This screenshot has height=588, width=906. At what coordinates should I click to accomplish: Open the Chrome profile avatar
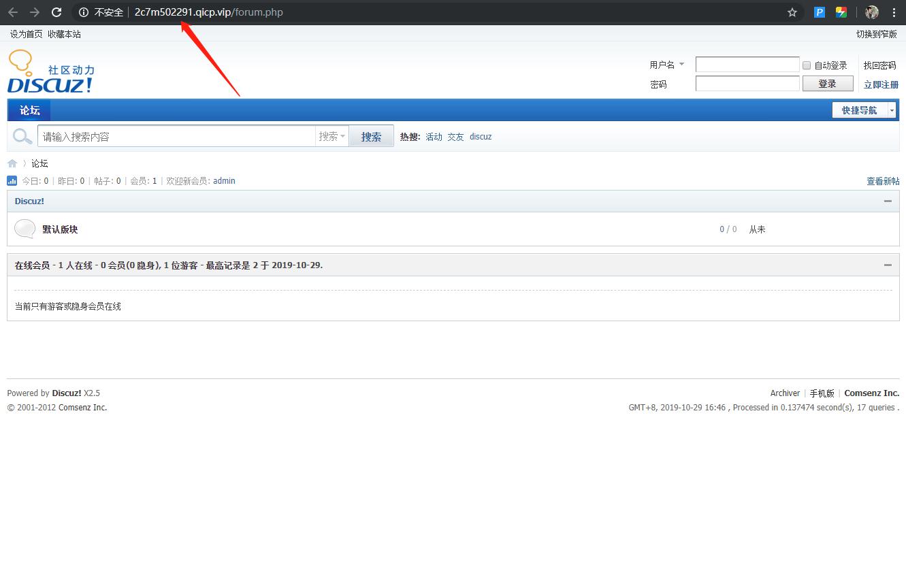pos(872,12)
